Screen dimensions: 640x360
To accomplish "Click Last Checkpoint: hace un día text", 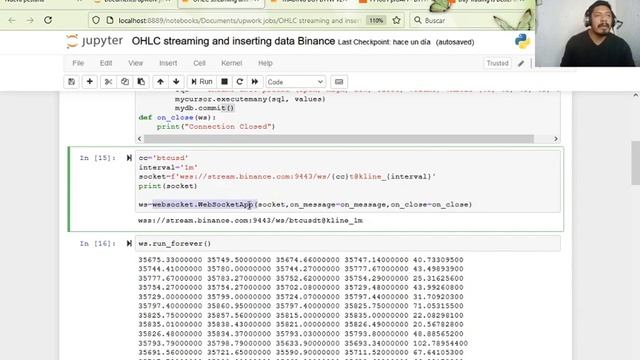I will click(384, 42).
